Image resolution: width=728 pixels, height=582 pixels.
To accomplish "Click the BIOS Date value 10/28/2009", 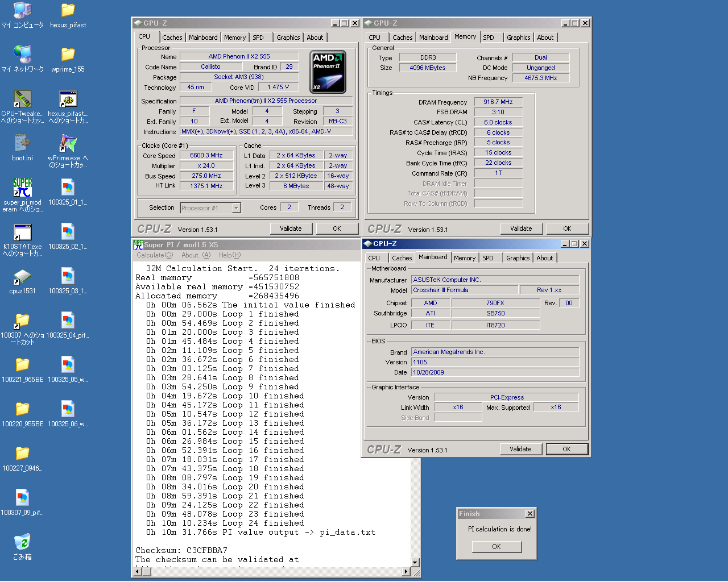I will coord(495,372).
